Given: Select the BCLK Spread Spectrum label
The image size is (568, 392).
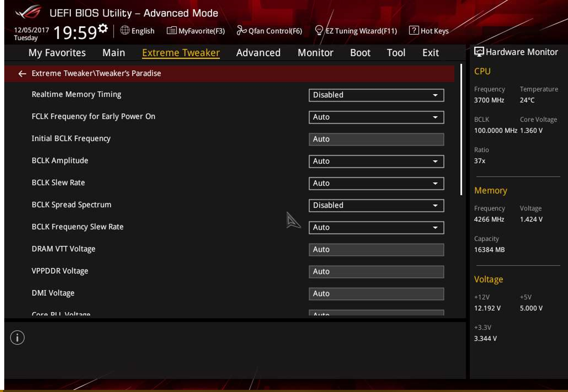Looking at the screenshot, I should pyautogui.click(x=71, y=205).
